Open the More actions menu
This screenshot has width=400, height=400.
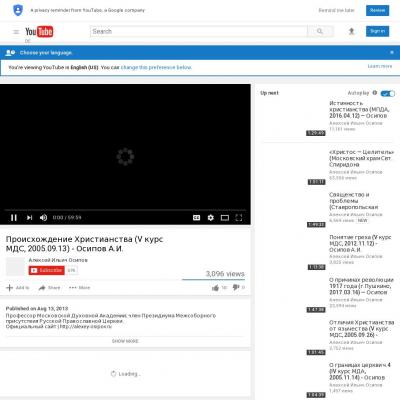(79, 288)
